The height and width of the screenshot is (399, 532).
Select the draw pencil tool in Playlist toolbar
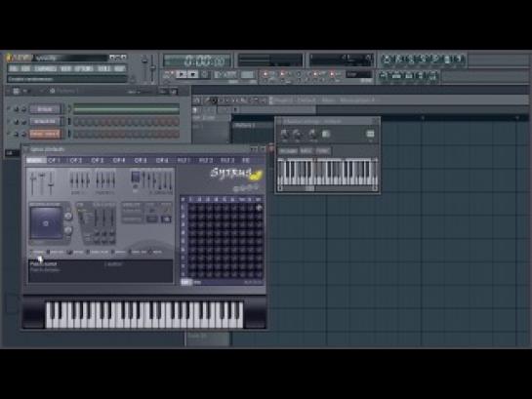tap(207, 100)
